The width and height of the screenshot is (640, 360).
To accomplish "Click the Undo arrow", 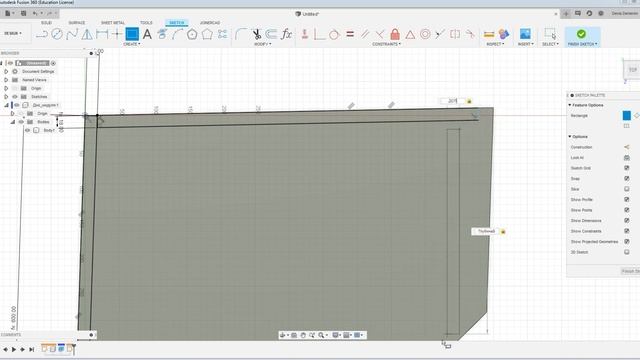I will coord(35,13).
